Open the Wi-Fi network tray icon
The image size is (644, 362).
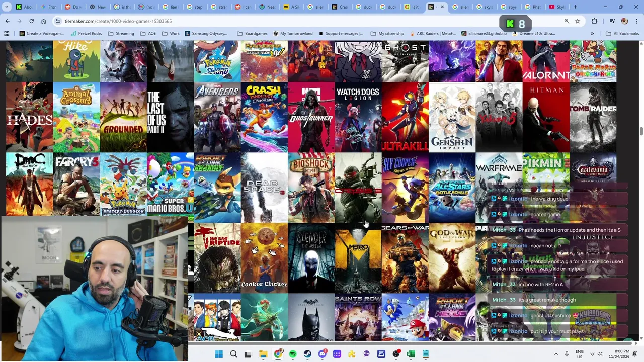pyautogui.click(x=592, y=354)
